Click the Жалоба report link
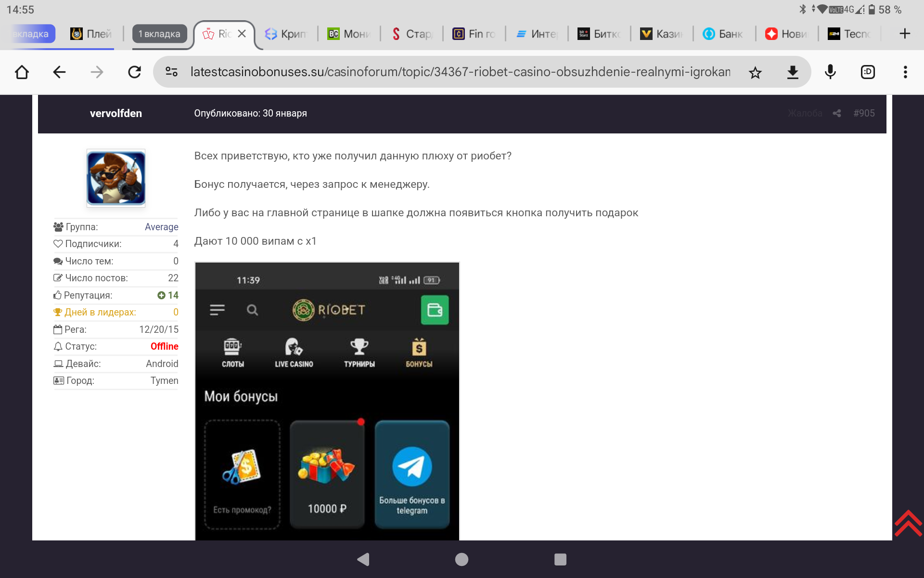 coord(805,113)
